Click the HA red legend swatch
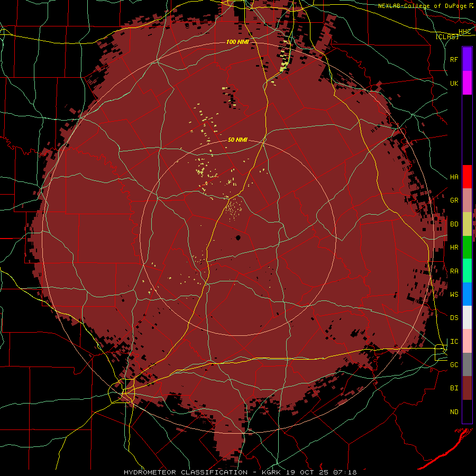 (x=467, y=177)
